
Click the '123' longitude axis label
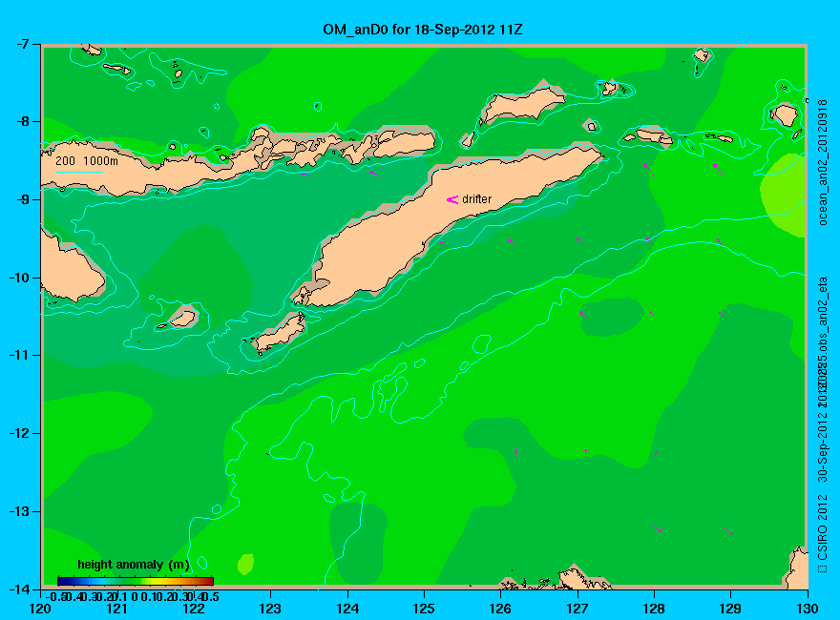point(270,609)
